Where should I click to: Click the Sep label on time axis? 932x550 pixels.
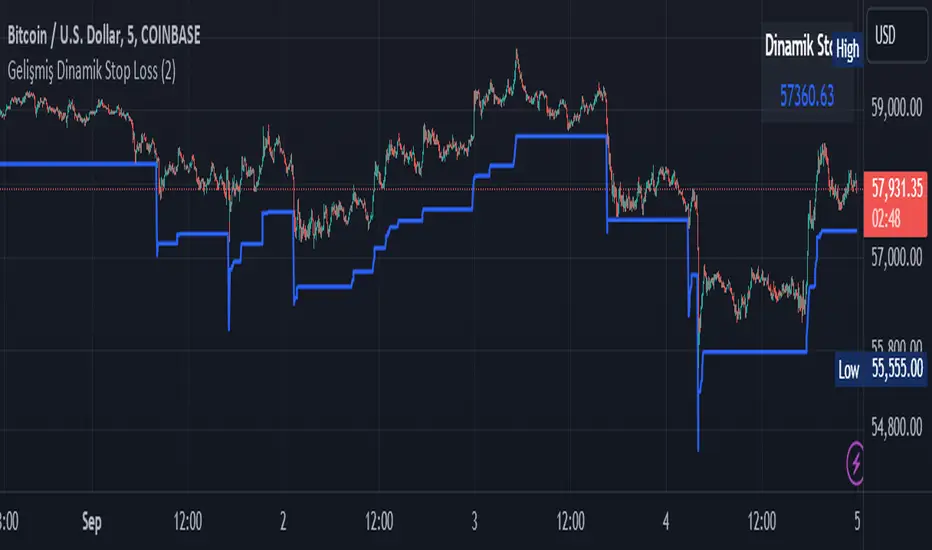coord(93,520)
